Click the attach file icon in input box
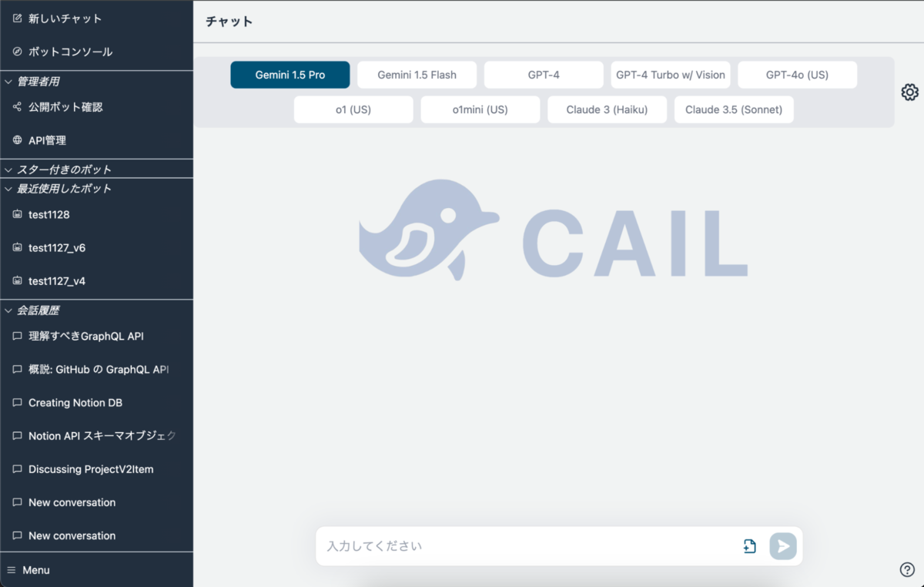The width and height of the screenshot is (924, 587). coord(749,546)
